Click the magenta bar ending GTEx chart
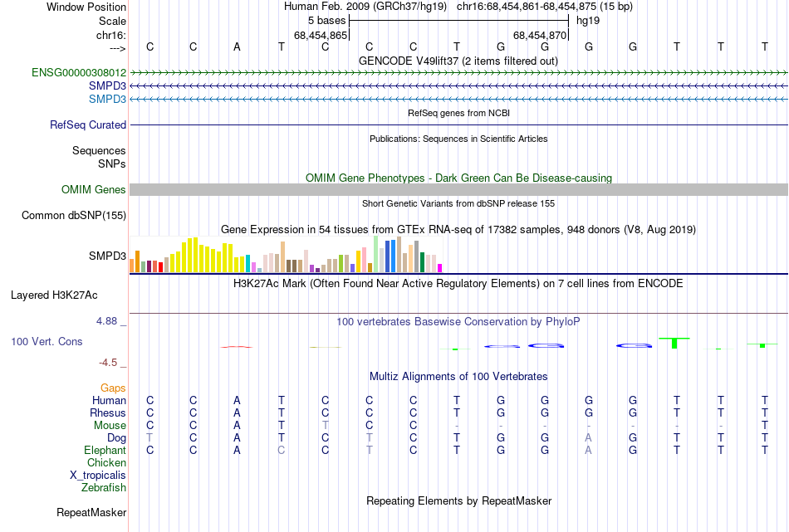Viewport: 789px width, 532px height. click(440, 268)
